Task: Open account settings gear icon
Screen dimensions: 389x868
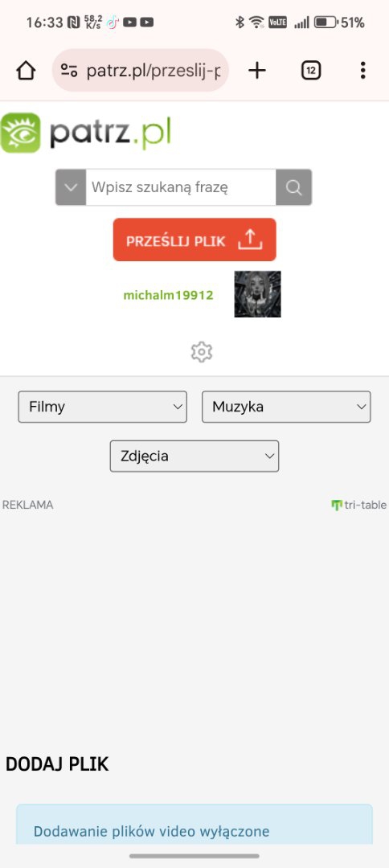Action: 202,351
